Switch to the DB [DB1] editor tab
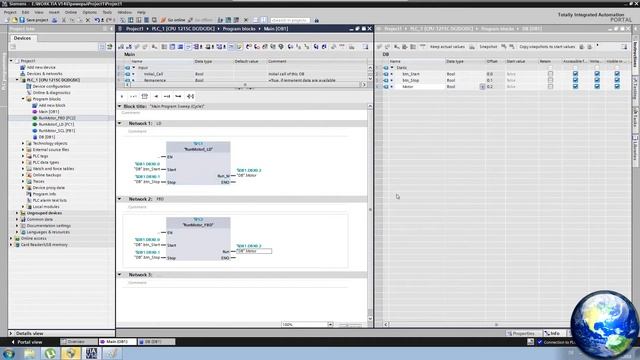Screen dimensions: 640x360 tap(156, 342)
